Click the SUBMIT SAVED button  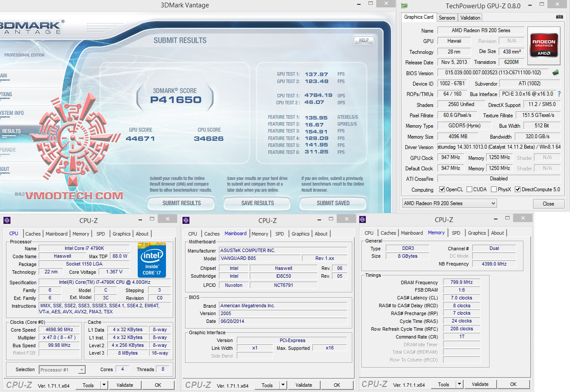pos(333,203)
